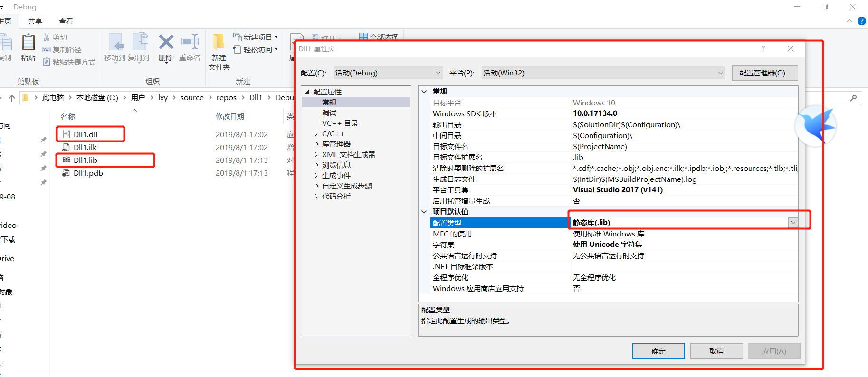Collapse the 项目默认值 property group

[x=424, y=212]
